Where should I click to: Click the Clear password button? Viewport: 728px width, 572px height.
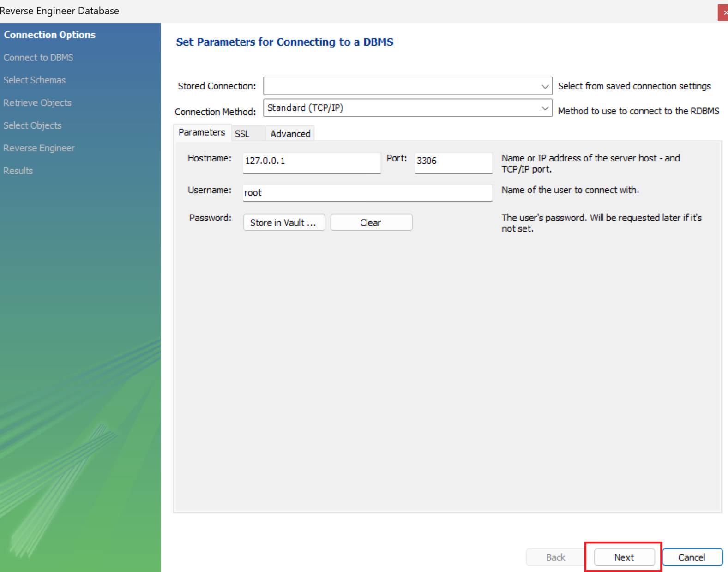tap(371, 222)
